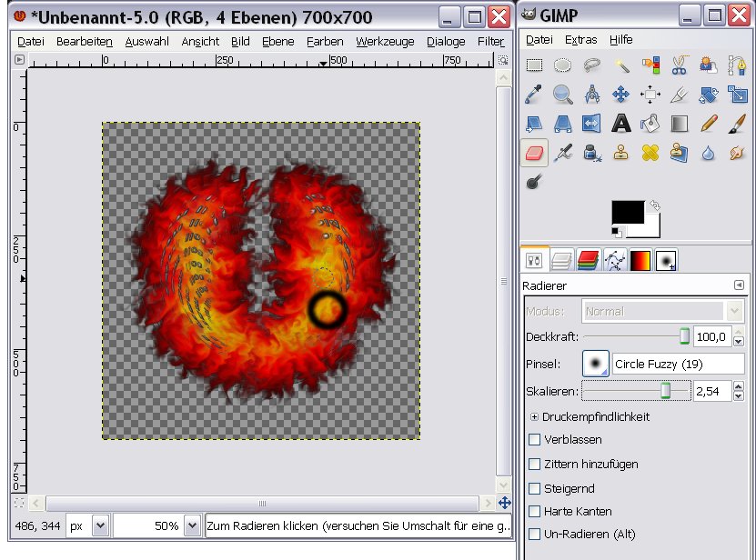Select the Align tool
Screen dimensions: 756x560
(x=650, y=95)
